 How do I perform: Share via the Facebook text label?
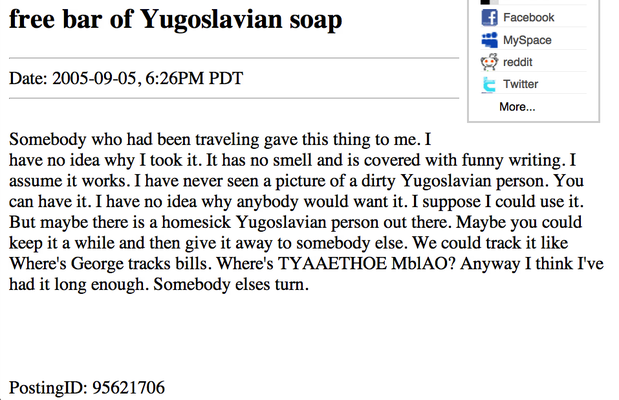[529, 17]
